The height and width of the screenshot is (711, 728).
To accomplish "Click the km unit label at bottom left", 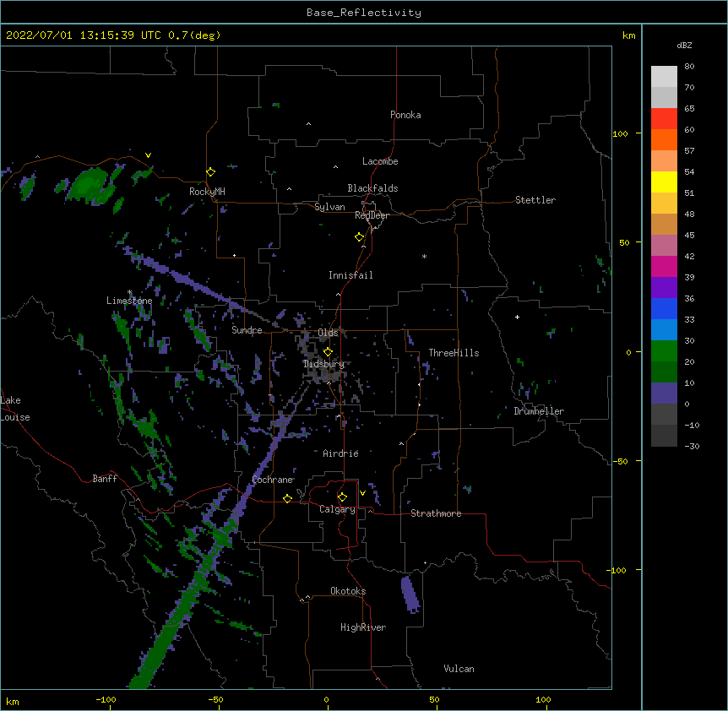I will tap(13, 701).
